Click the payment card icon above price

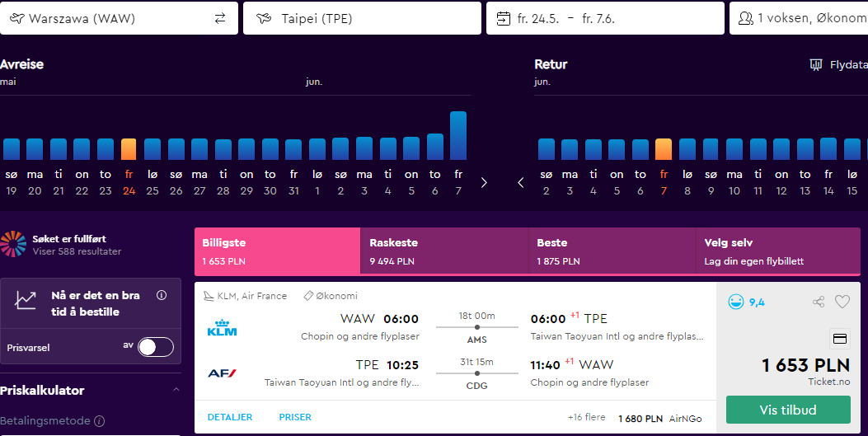coord(839,339)
